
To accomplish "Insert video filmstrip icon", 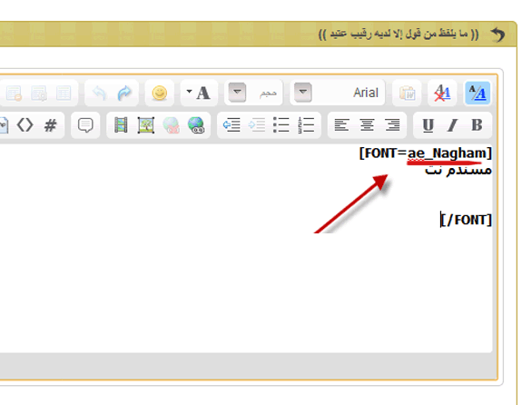I will (121, 125).
